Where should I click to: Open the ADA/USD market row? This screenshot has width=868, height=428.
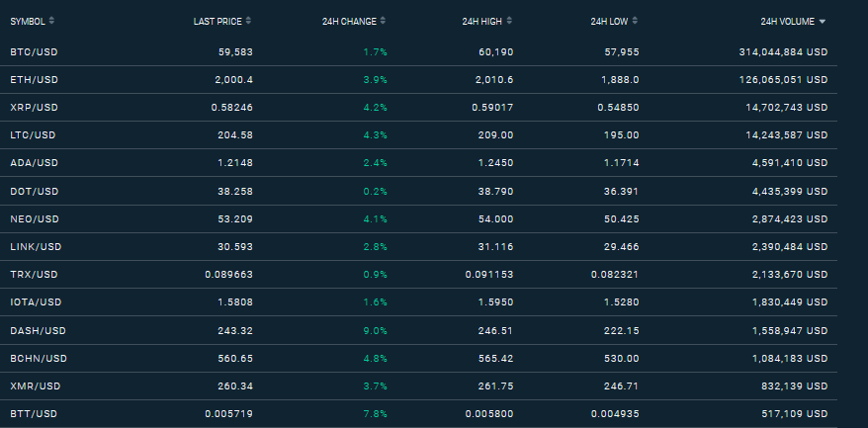418,163
